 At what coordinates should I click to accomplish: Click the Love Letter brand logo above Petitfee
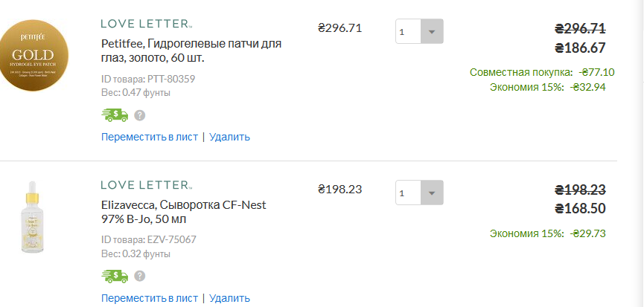click(147, 24)
